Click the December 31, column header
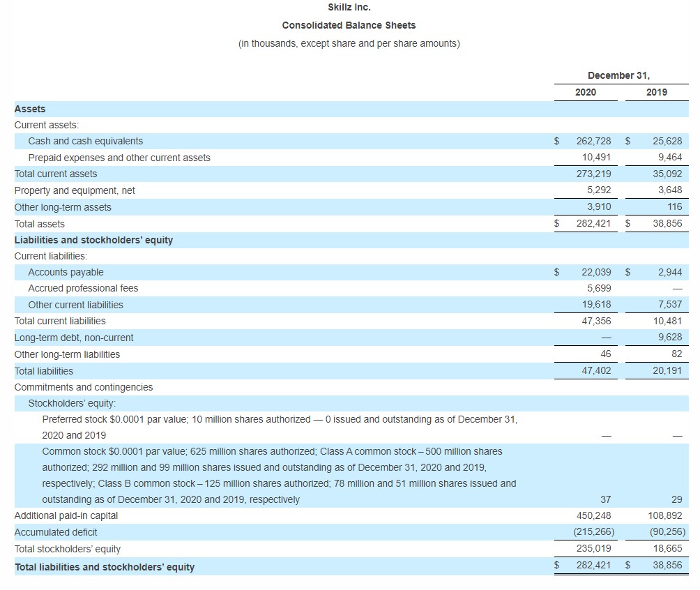 pos(618,75)
